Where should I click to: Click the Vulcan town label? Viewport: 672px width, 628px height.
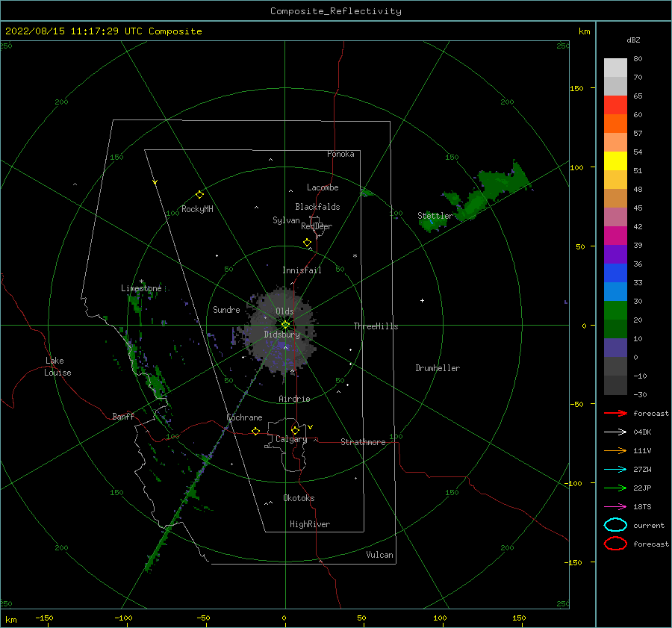(x=380, y=555)
